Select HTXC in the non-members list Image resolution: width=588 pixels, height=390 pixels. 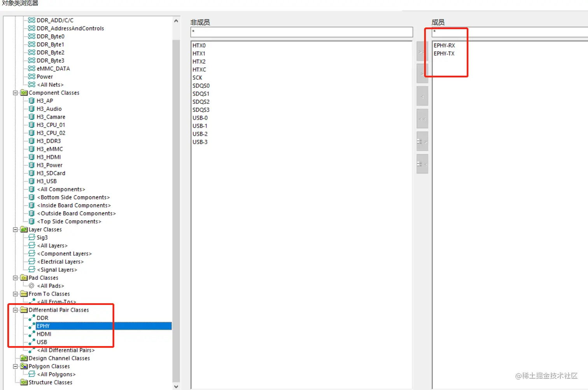click(x=199, y=70)
